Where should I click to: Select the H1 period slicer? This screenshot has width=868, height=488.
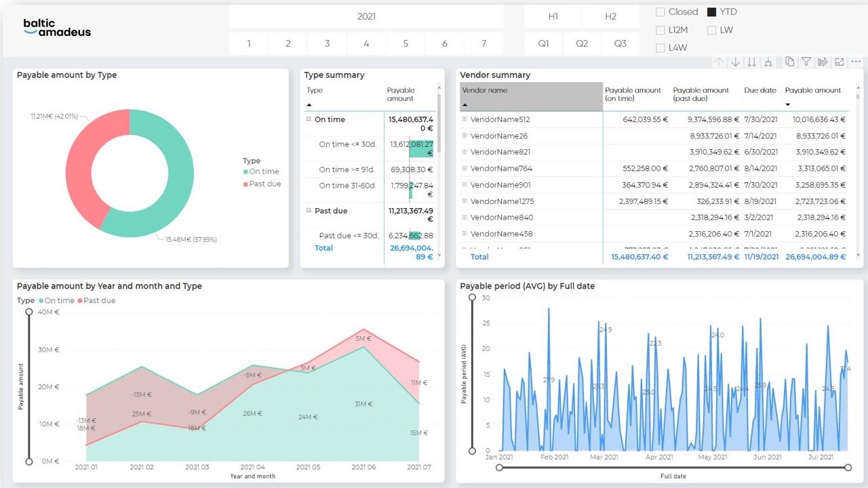pos(553,16)
